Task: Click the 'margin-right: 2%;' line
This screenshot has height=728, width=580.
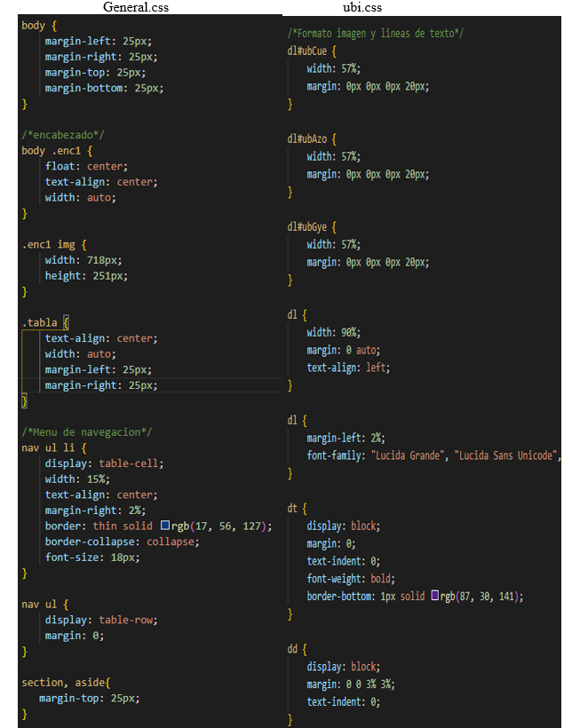Action: [95, 510]
